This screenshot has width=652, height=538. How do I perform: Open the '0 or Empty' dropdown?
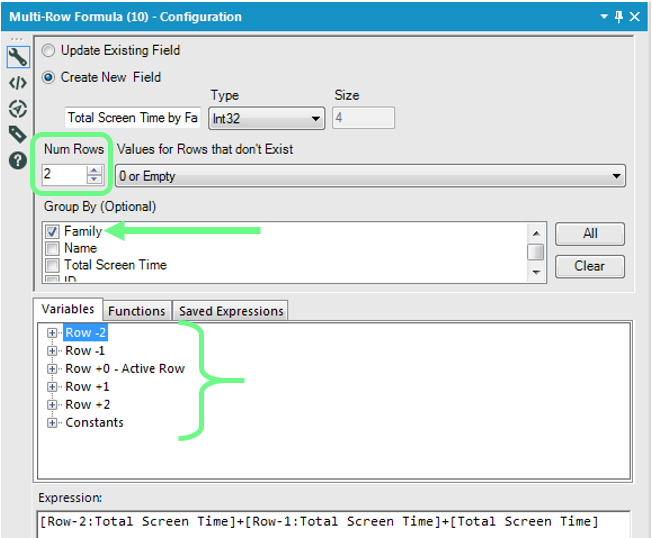(370, 176)
